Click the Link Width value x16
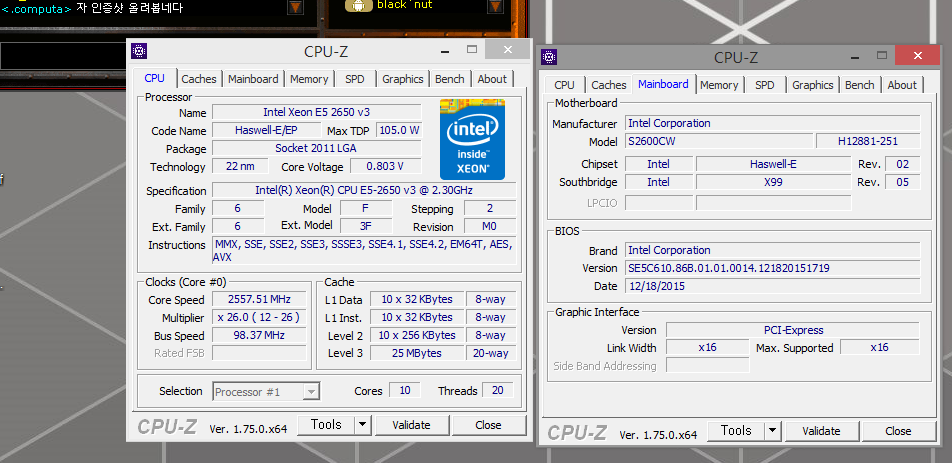 707,348
